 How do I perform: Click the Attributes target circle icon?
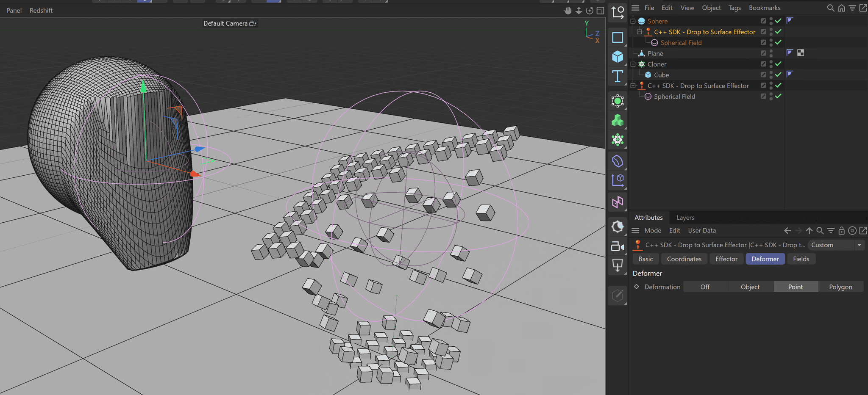(852, 231)
